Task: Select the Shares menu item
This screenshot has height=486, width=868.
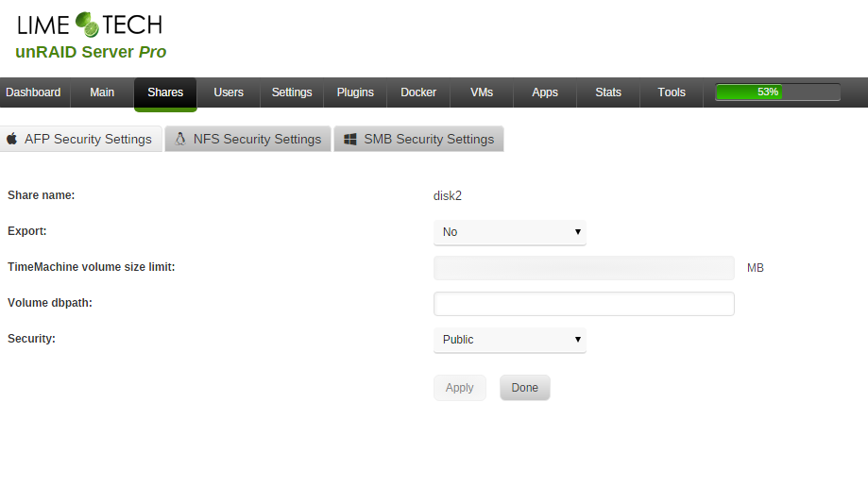Action: [x=165, y=93]
